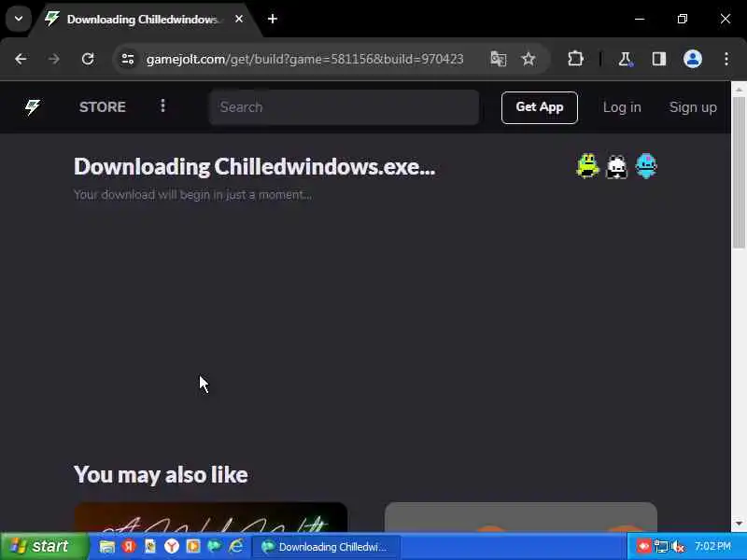This screenshot has height=560, width=747.
Task: Minimize the browser window
Action: click(x=640, y=19)
